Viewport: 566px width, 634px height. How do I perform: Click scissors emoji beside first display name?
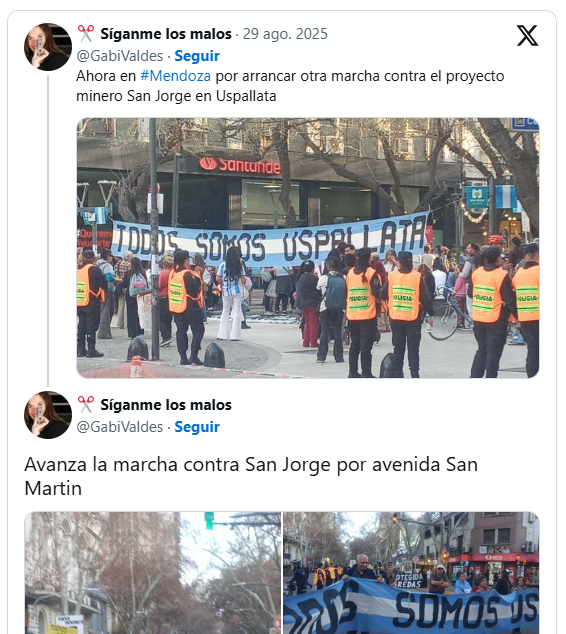(86, 34)
